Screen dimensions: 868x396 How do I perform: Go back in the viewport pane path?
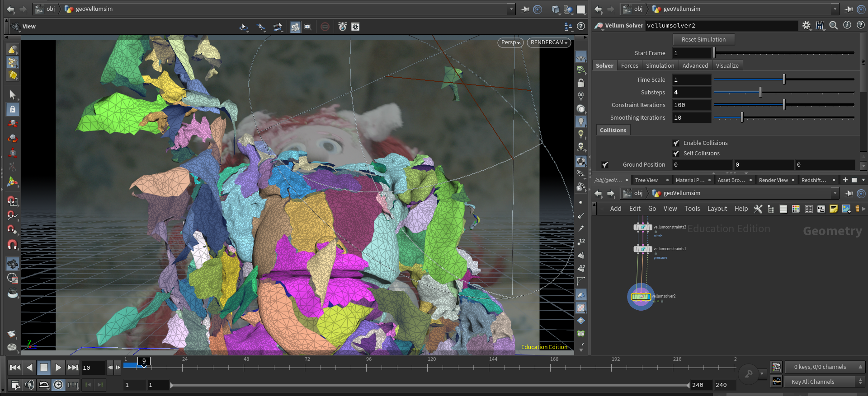(x=10, y=9)
